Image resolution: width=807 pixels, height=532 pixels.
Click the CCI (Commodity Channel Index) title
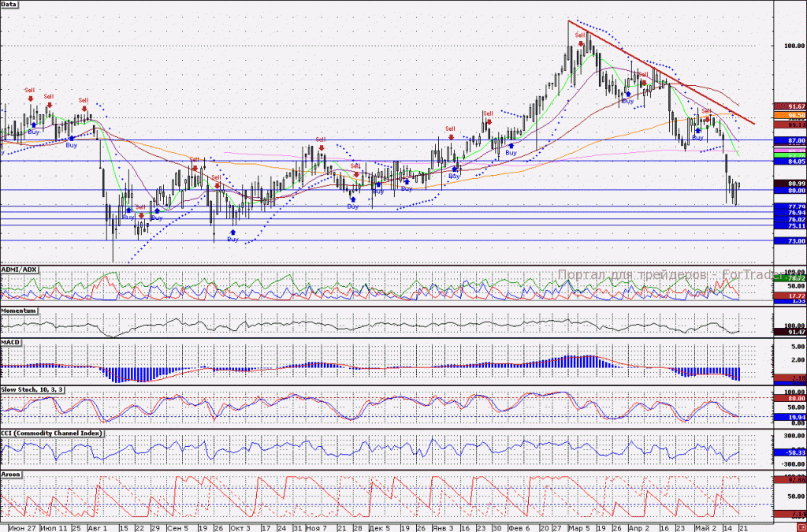click(x=51, y=433)
